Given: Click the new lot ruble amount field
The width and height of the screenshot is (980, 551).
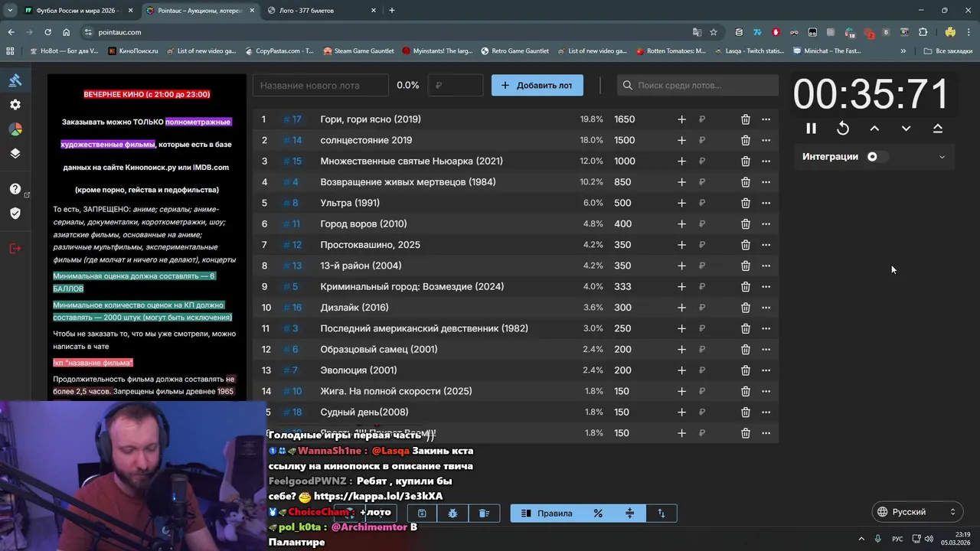Looking at the screenshot, I should pos(456,86).
